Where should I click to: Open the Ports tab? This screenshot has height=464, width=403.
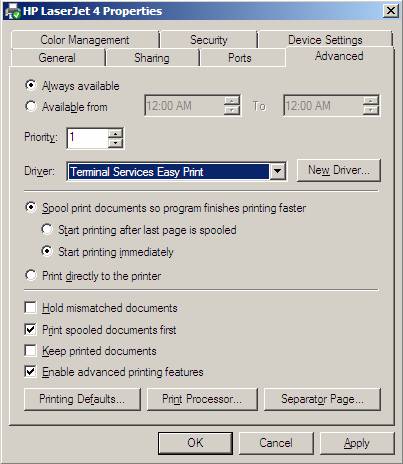(240, 58)
